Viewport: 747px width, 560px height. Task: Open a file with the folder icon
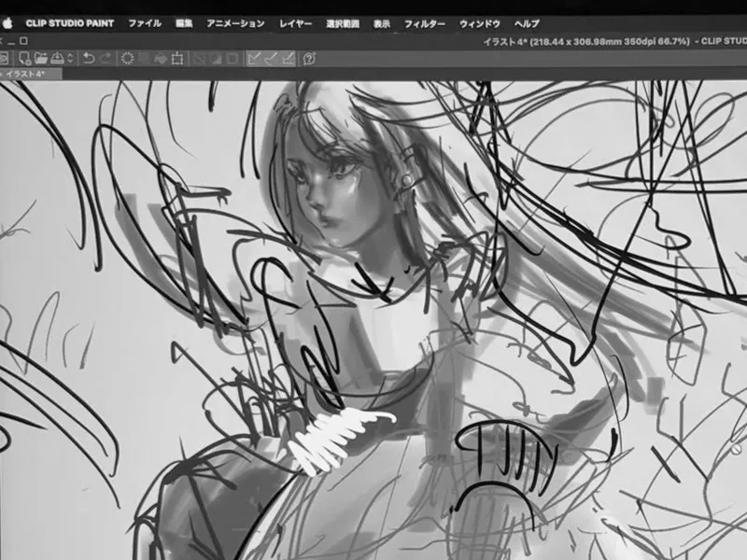click(41, 58)
